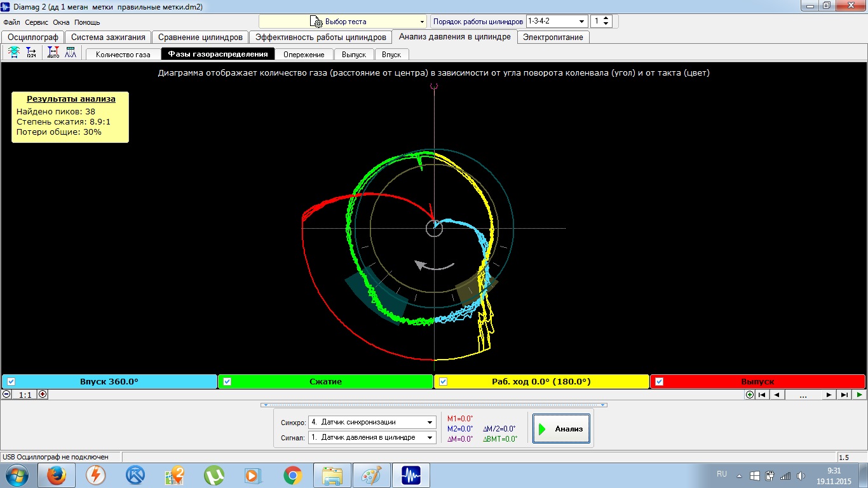The image size is (868, 488).
Task: Open the Опережение subtab
Action: (304, 54)
